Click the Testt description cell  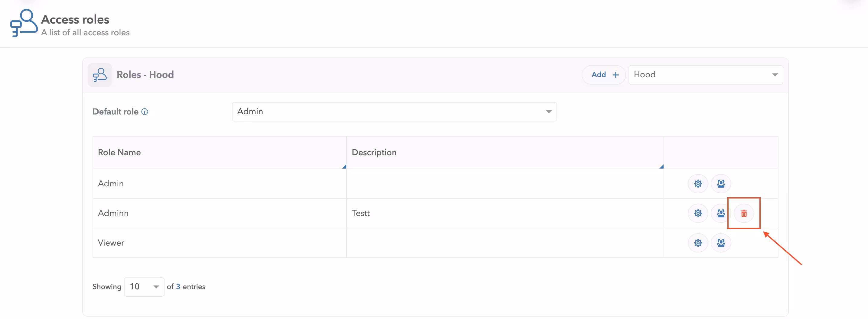click(361, 213)
